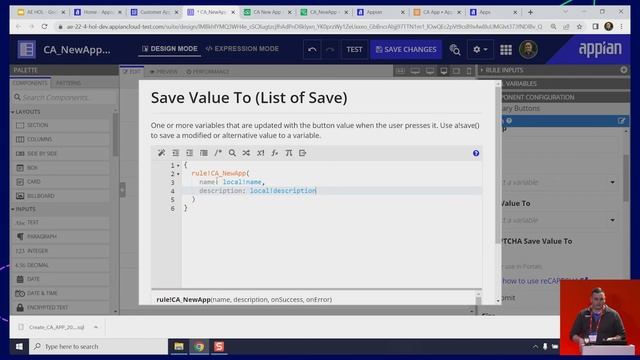Viewport: 640px width, 360px height.
Task: Click the Search Components field
Action: [x=64, y=97]
